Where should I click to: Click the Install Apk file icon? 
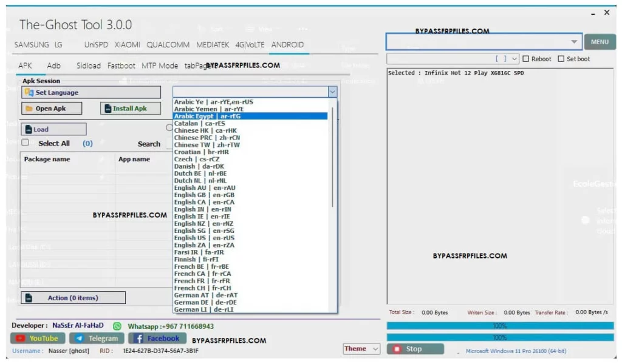click(108, 109)
